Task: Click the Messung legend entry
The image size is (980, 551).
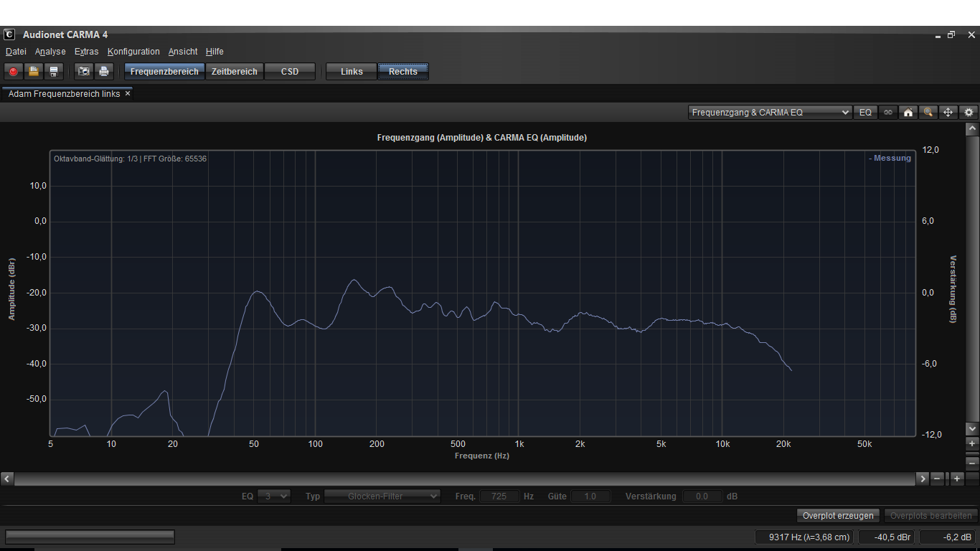Action: point(890,158)
